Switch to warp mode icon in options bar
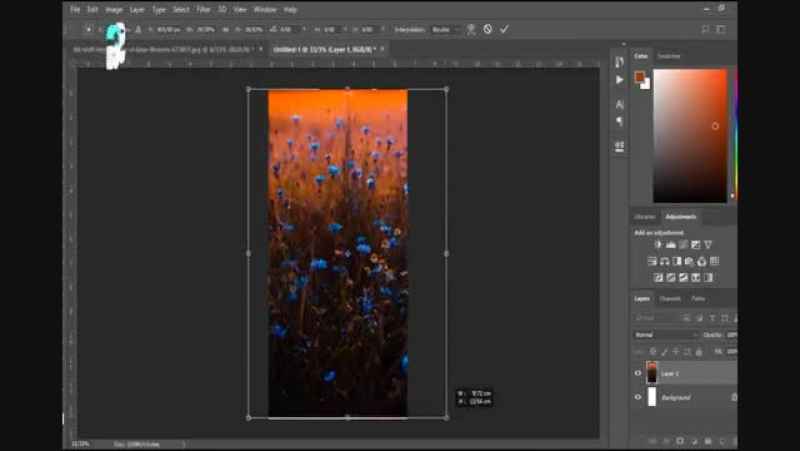This screenshot has height=451, width=800. tap(471, 29)
